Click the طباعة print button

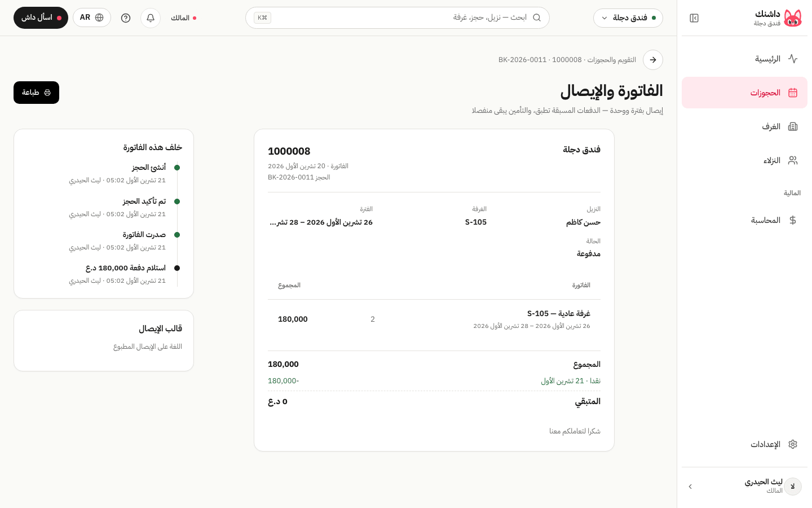coord(36,93)
